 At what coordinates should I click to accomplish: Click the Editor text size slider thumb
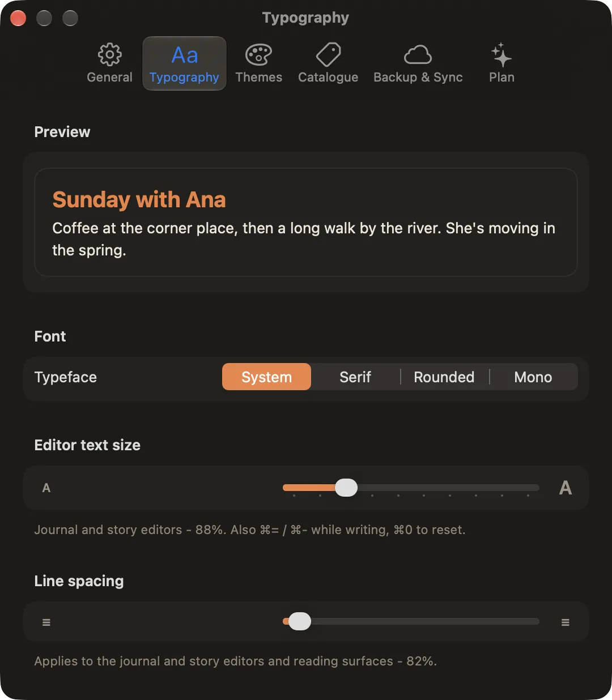coord(346,488)
